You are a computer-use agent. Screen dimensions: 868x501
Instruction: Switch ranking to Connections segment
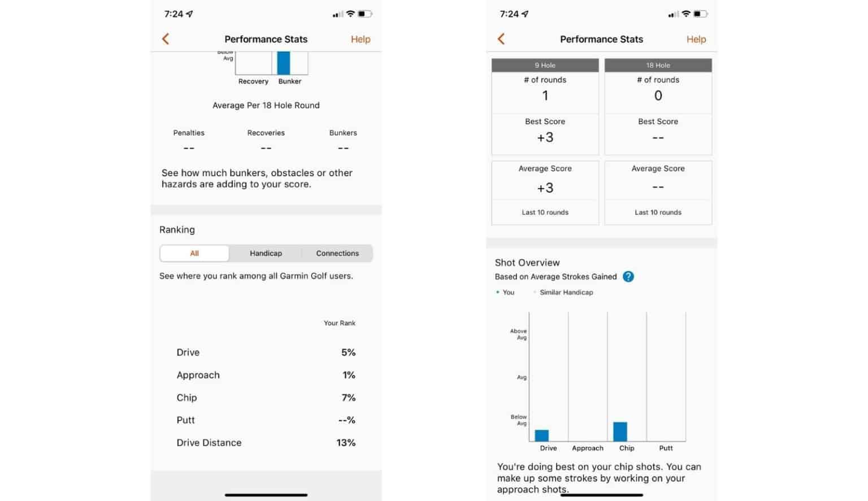click(x=337, y=254)
